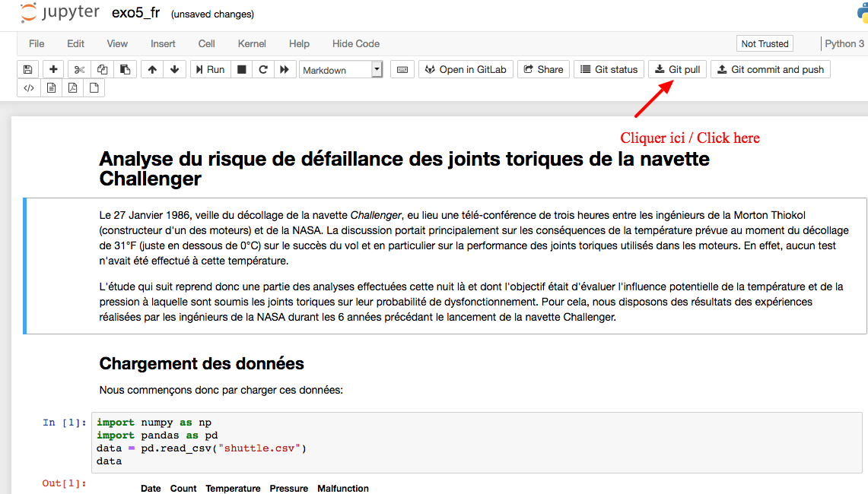Restart the kernel icon
Screen dimensions: 868x494
pyautogui.click(x=263, y=69)
